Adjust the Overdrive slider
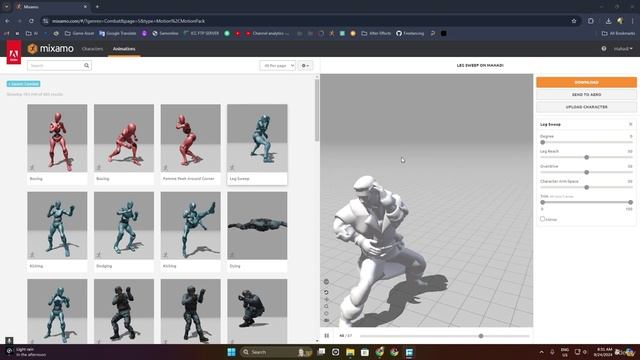Screen dimensions: 640x360 click(x=586, y=172)
